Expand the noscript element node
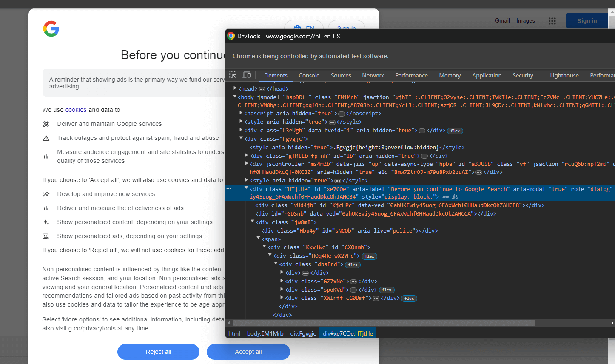 pyautogui.click(x=241, y=113)
